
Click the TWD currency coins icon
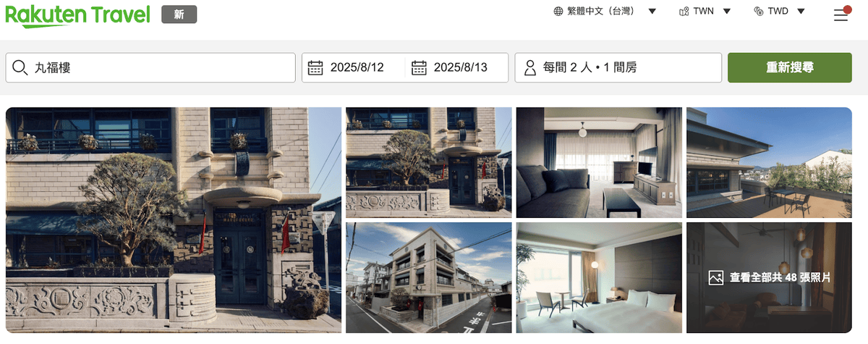coord(759,11)
